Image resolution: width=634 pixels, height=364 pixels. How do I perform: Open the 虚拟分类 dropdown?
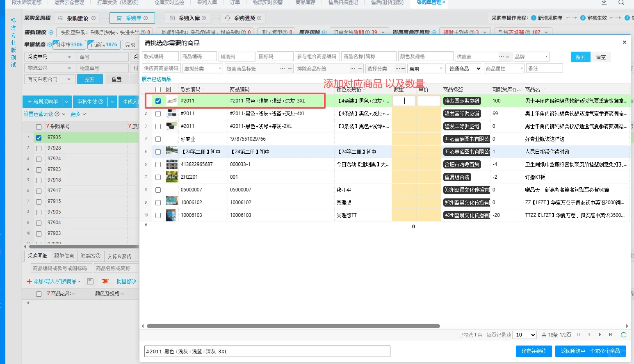coord(203,68)
